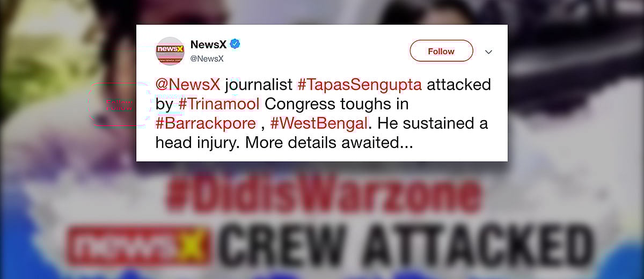Click the 'Congress toughs in' tweet text
644x279 pixels.
tap(332, 104)
